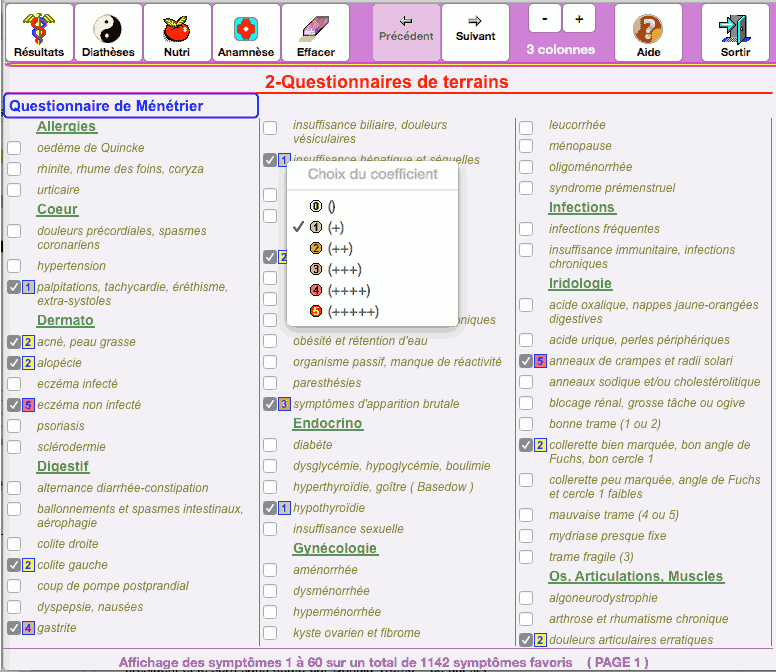Check urticaire checkbox
776x672 pixels.
pos(14,190)
